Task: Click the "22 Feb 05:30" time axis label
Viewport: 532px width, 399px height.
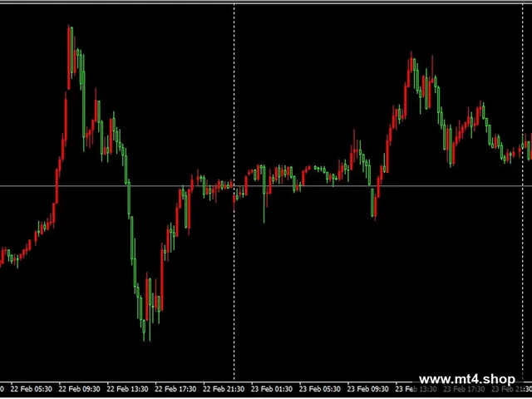Action: 32,389
